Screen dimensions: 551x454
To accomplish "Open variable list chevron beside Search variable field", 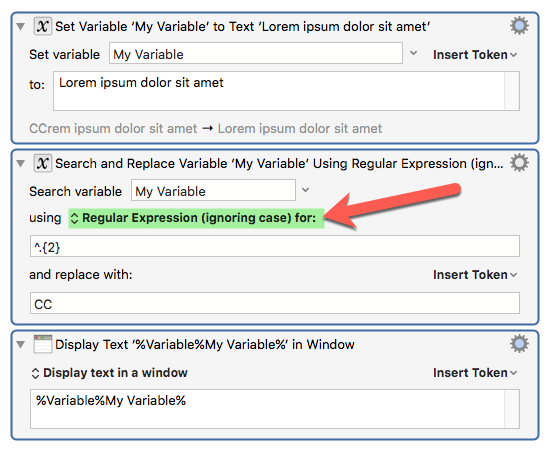I will coord(306,190).
